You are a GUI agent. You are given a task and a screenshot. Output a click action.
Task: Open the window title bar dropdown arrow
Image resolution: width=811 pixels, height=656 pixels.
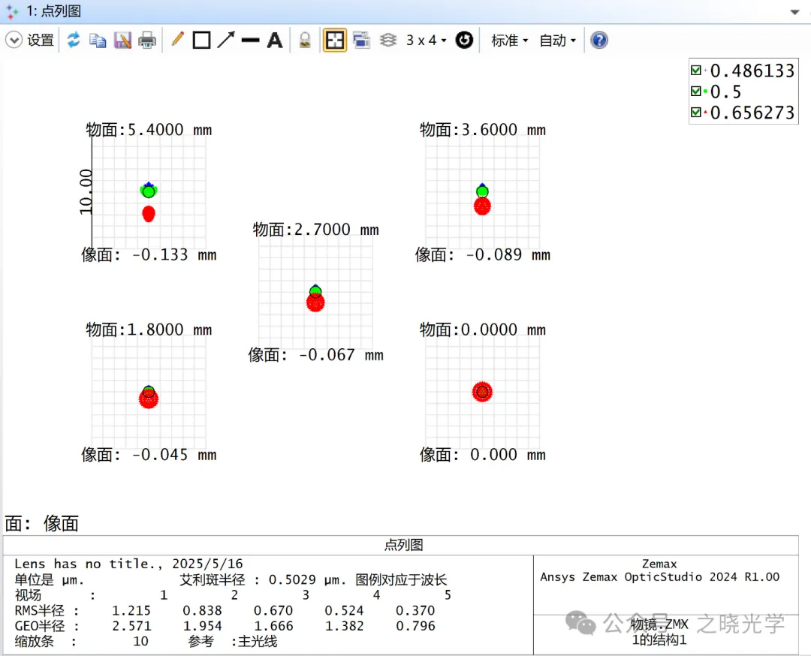tap(796, 11)
